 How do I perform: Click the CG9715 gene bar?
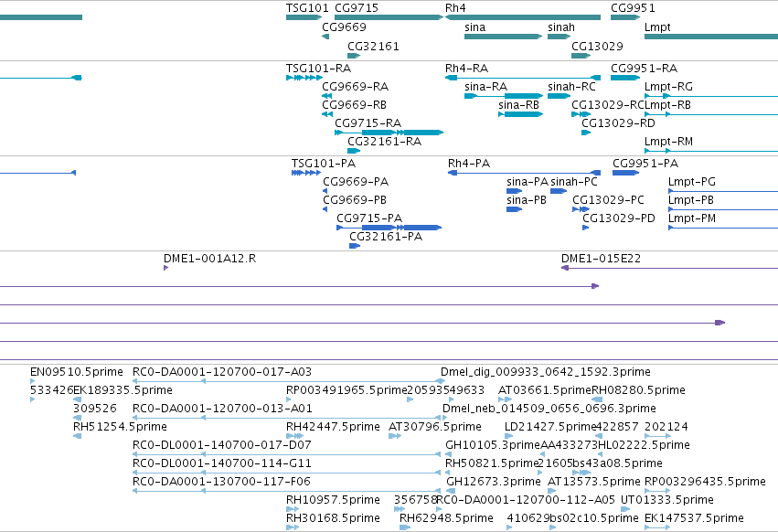(389, 17)
